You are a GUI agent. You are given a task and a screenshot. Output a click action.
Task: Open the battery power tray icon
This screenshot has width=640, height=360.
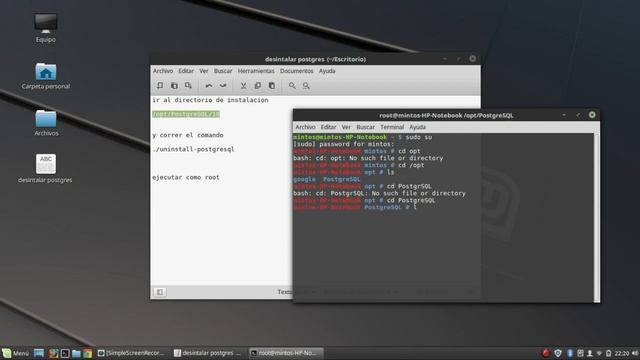[609, 353]
